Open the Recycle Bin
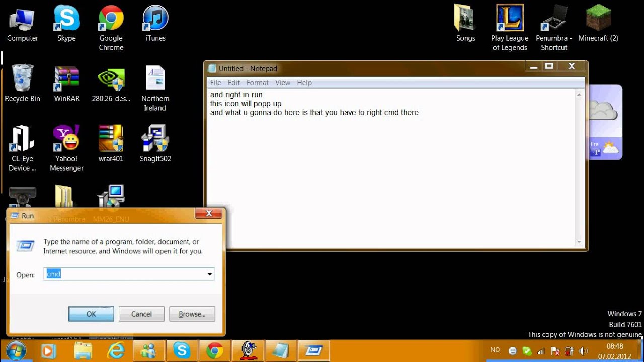The height and width of the screenshot is (362, 644). tap(22, 84)
